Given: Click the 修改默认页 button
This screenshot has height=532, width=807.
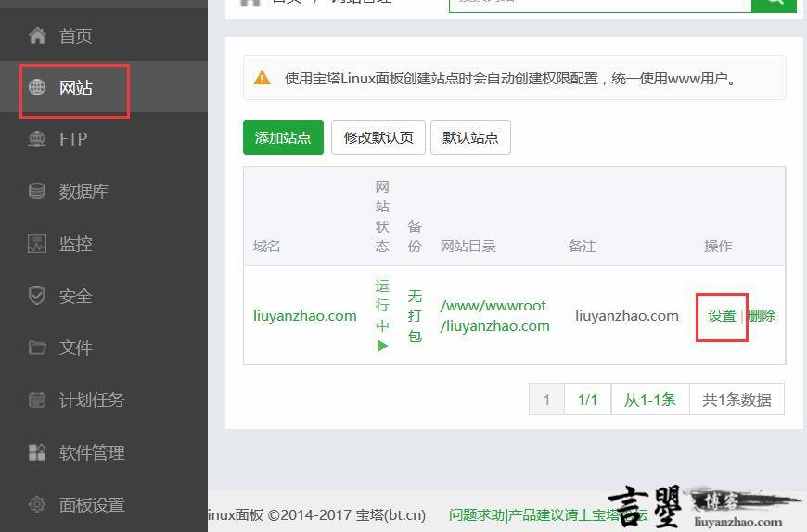Looking at the screenshot, I should pos(378,137).
